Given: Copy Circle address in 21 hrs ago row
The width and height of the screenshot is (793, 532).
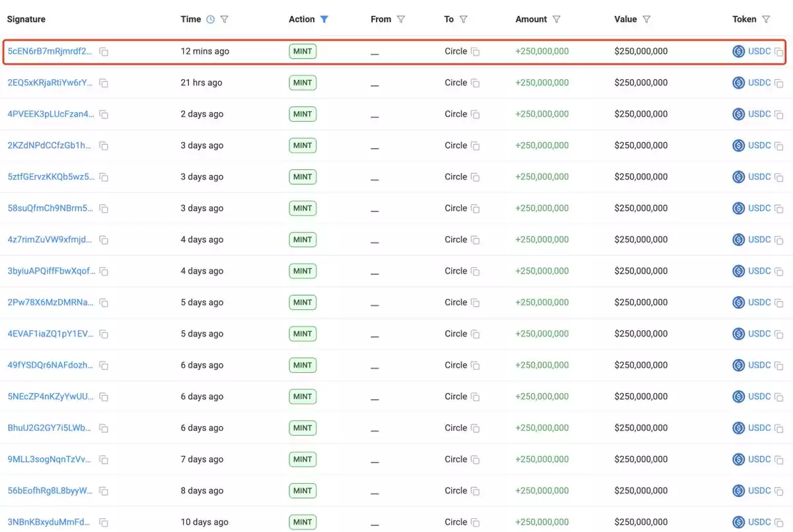Looking at the screenshot, I should tap(475, 83).
